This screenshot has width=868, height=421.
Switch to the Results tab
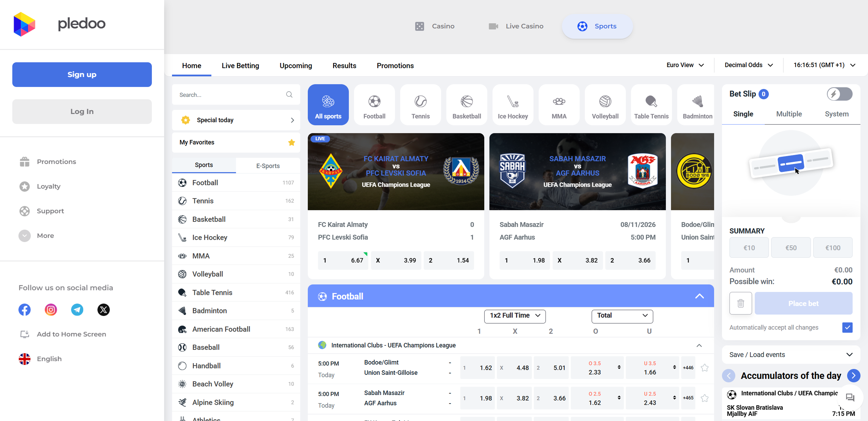tap(344, 66)
